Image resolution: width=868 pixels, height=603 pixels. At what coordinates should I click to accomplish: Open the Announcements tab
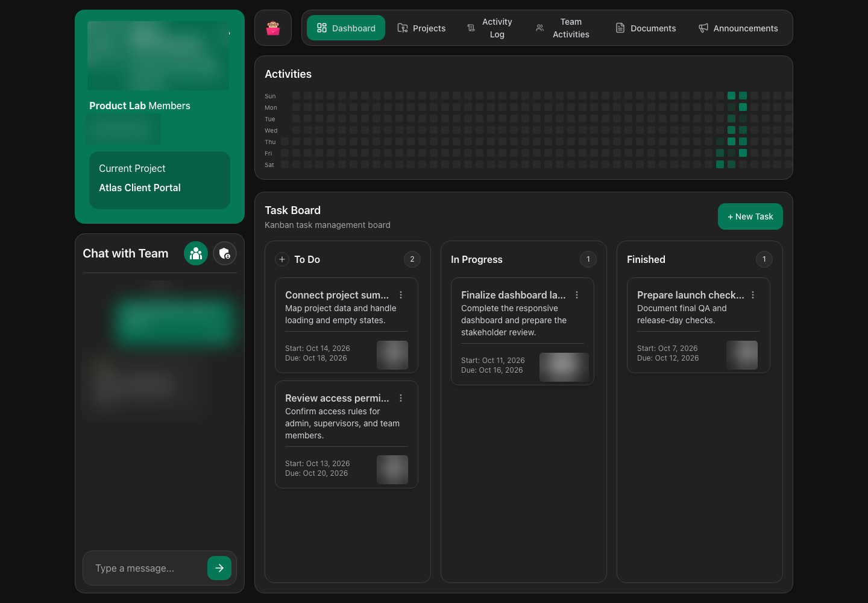[738, 28]
